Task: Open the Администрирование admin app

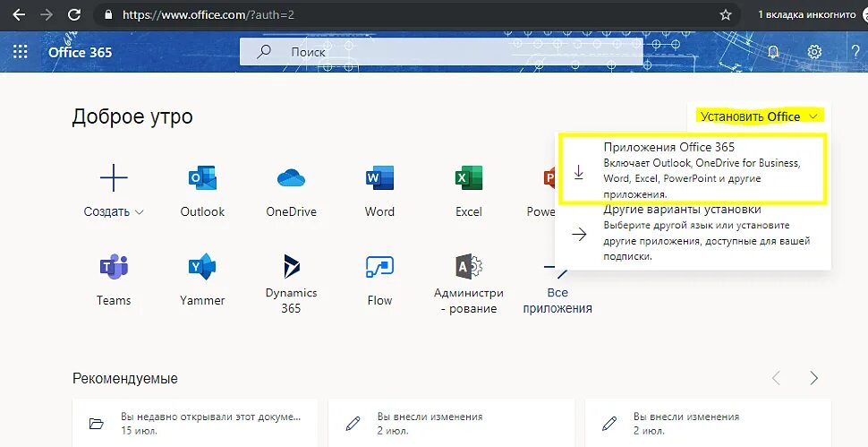Action: point(469,267)
